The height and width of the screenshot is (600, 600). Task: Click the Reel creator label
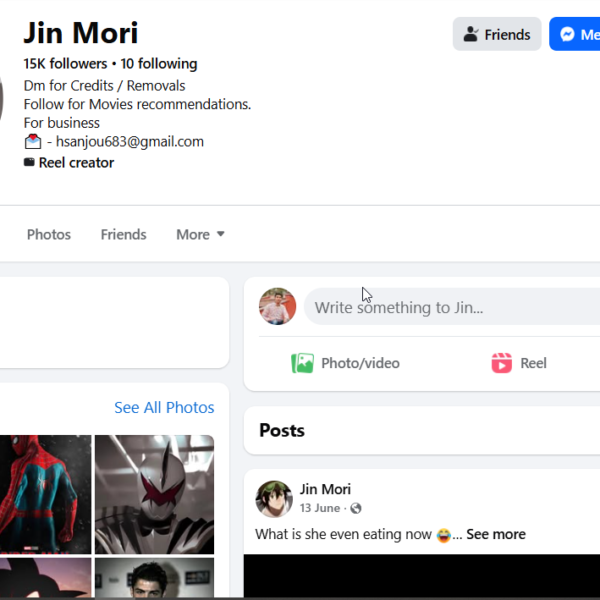tap(76, 163)
